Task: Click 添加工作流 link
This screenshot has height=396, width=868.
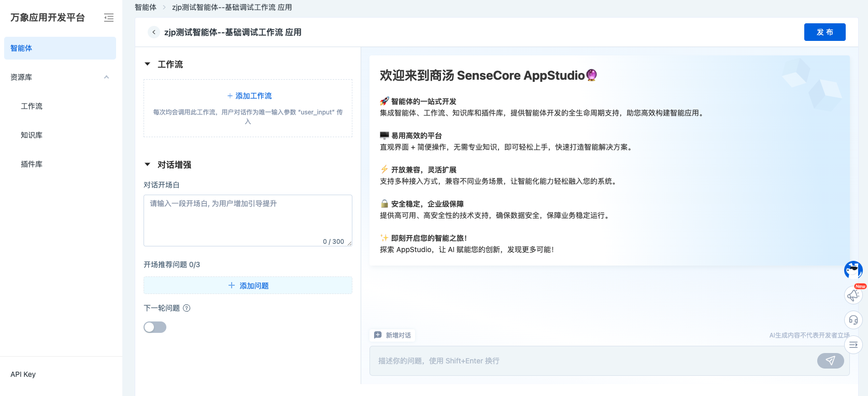Action: point(249,96)
